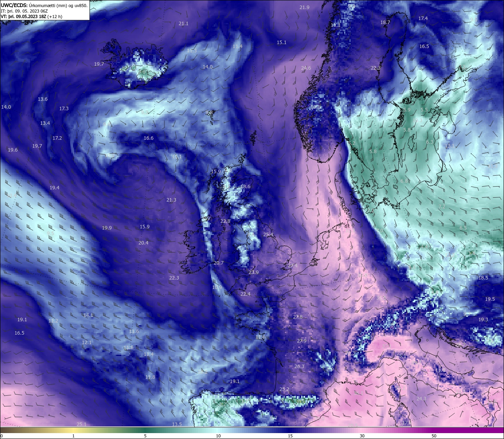The image size is (504, 439).
Task: Click the 18.7 value label
Action: [385, 22]
